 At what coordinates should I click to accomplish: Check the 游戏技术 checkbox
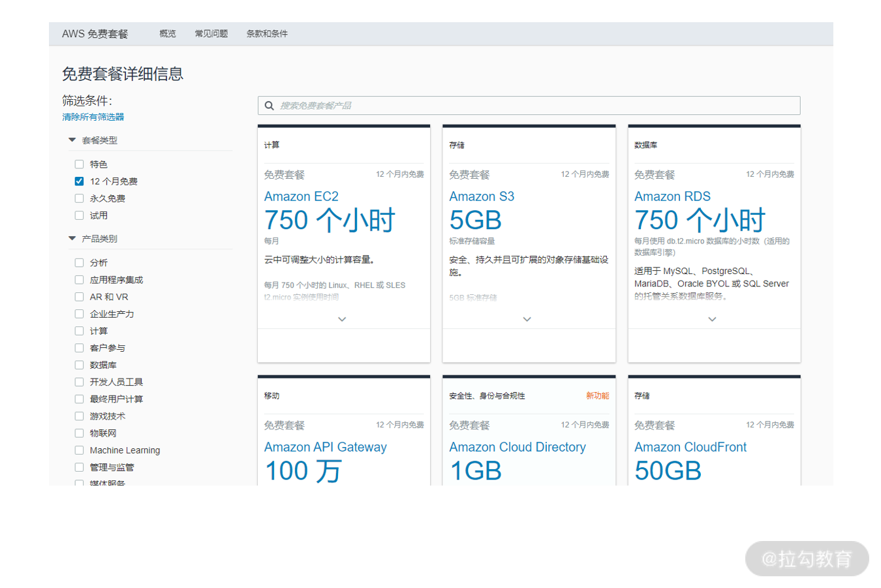tap(79, 416)
